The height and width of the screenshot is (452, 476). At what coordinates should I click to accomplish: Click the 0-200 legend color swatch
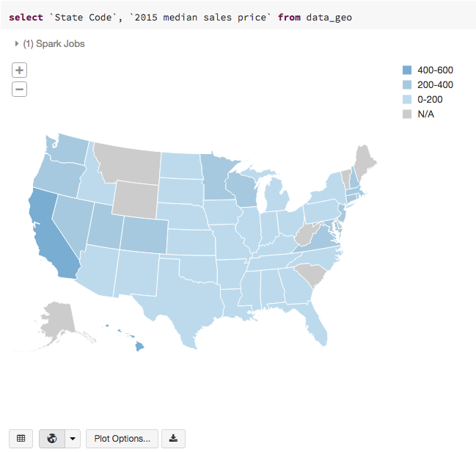click(407, 100)
